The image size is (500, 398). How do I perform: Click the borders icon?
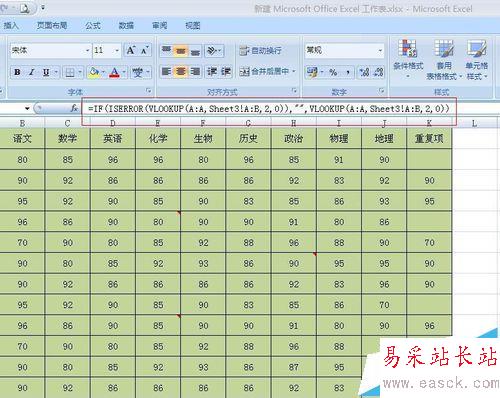click(x=70, y=72)
